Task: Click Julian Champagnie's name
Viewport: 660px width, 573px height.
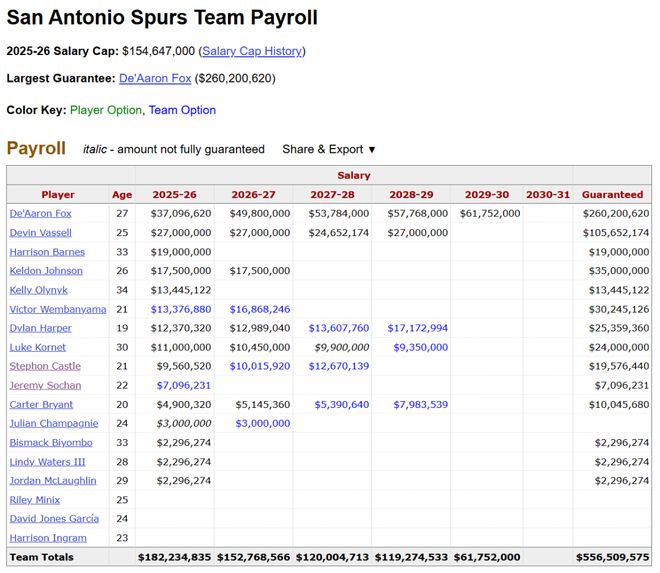Action: 54,423
